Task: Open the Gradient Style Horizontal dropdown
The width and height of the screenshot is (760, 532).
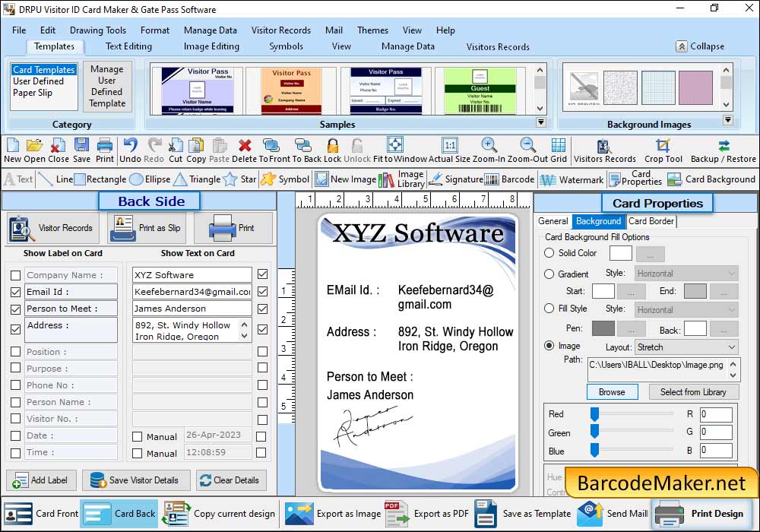Action: pyautogui.click(x=686, y=274)
